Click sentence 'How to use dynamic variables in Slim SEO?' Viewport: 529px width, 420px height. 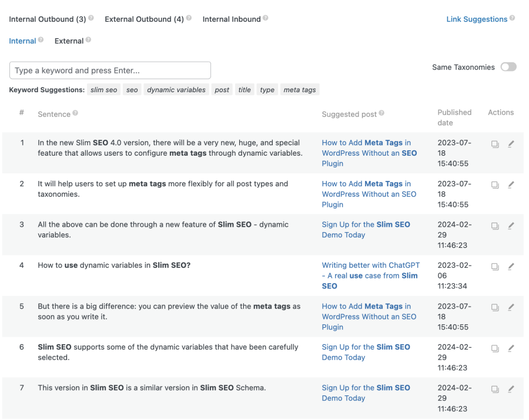tap(114, 266)
